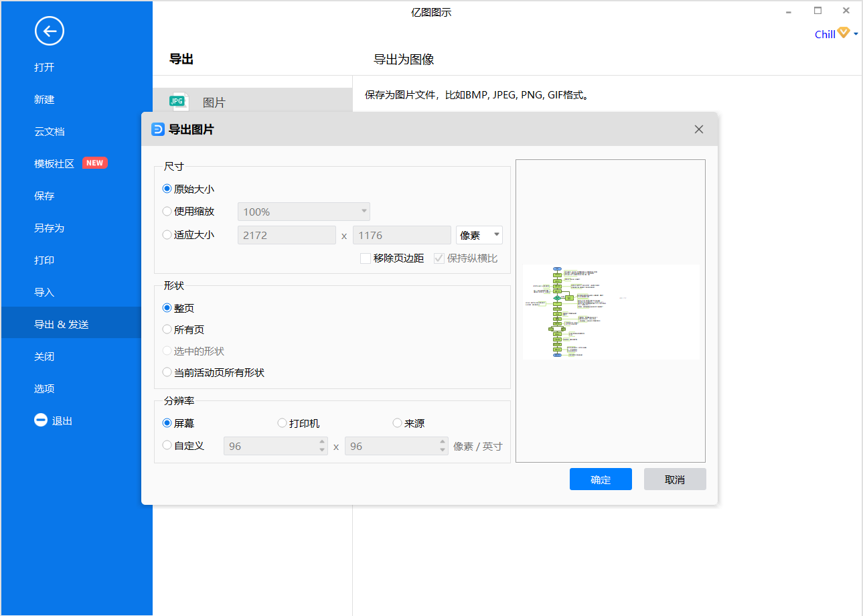863x616 pixels.
Task: Select the 选中的形状 radio button
Action: click(x=167, y=351)
